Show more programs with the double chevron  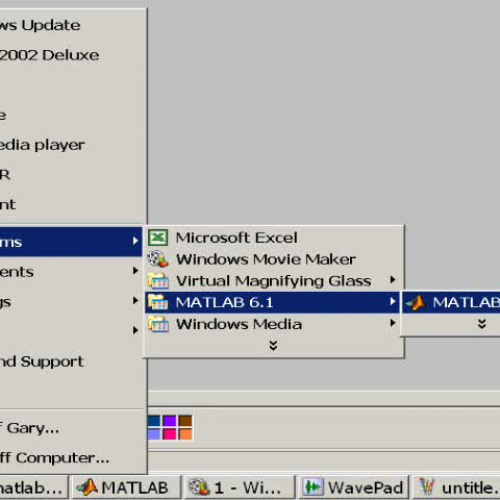(273, 346)
